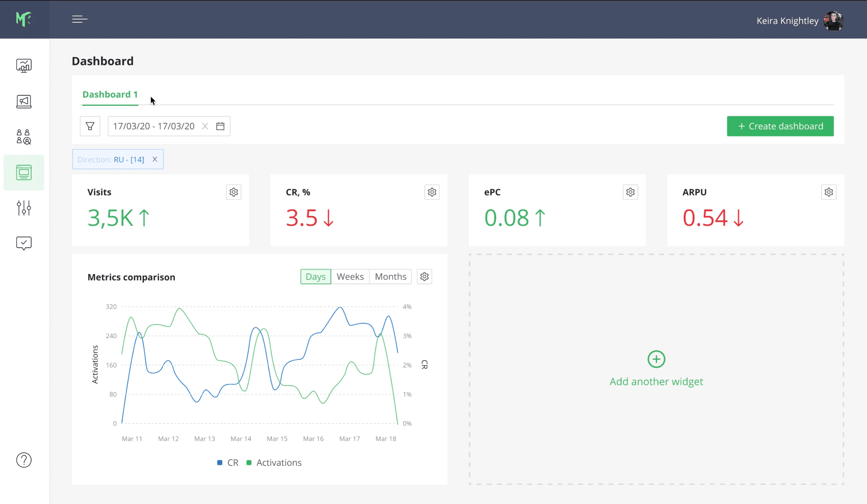867x504 pixels.
Task: Open the analytics chart sidebar icon
Action: 24,65
